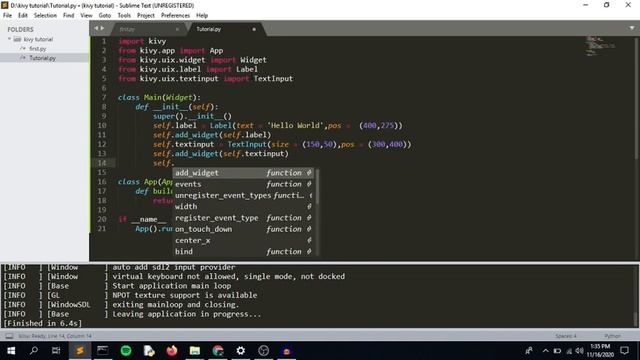
Task: Open the Goto menu
Action: 104,16
